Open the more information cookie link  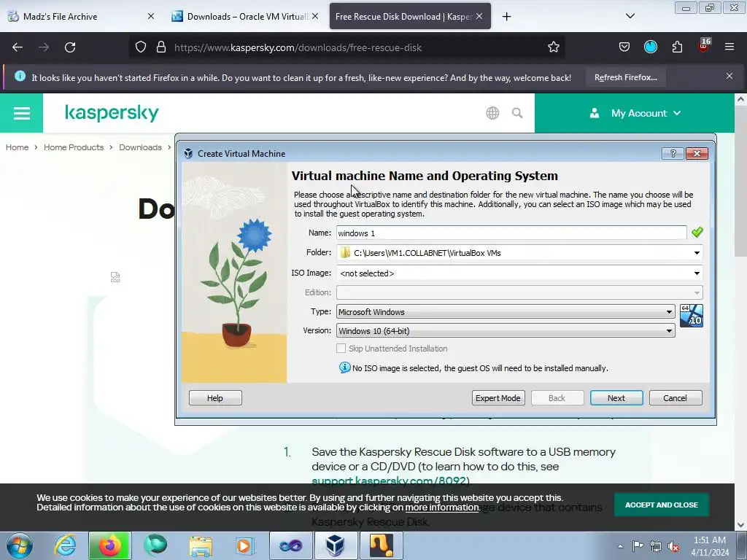pos(441,507)
